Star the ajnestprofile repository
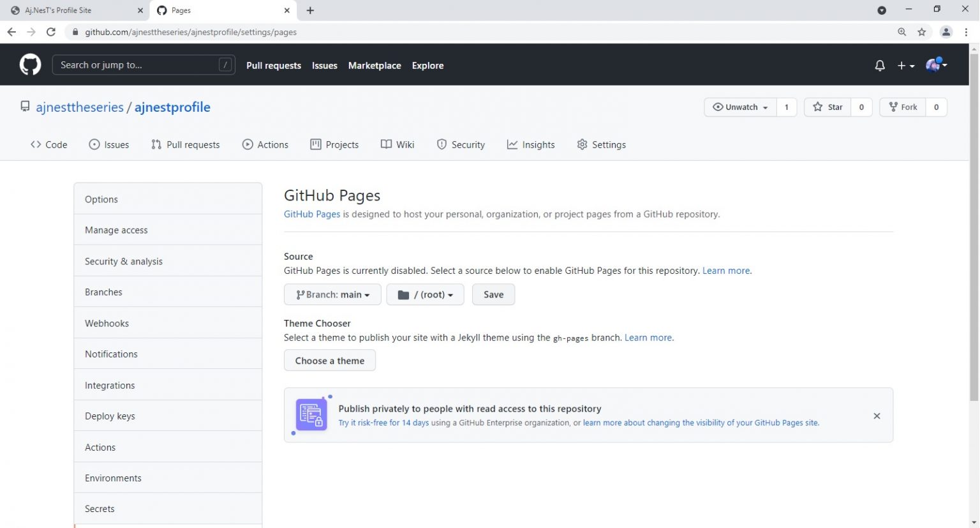The height and width of the screenshot is (528, 980). click(x=828, y=107)
